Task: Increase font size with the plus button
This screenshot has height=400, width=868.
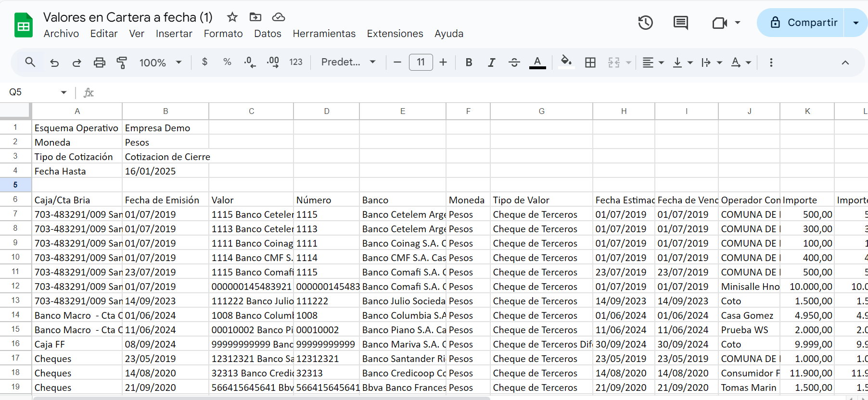Action: point(443,62)
